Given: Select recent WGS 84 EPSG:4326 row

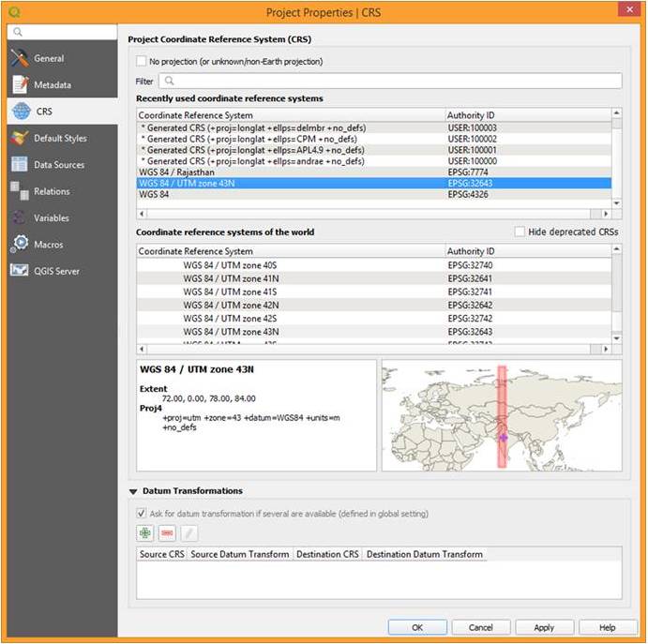Looking at the screenshot, I should coord(373,194).
